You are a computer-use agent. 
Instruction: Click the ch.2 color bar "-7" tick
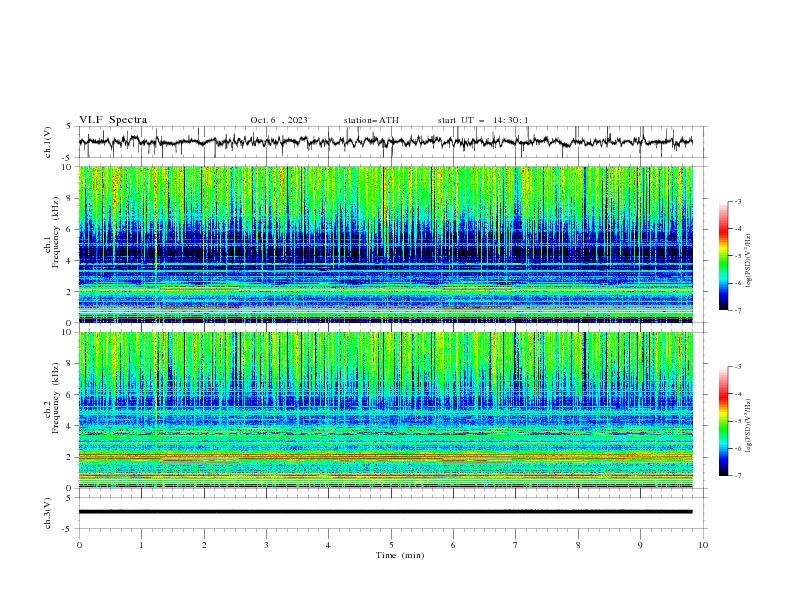[738, 476]
